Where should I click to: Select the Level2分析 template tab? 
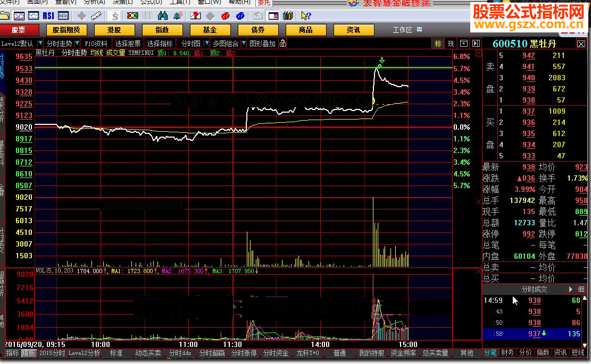pos(85,353)
